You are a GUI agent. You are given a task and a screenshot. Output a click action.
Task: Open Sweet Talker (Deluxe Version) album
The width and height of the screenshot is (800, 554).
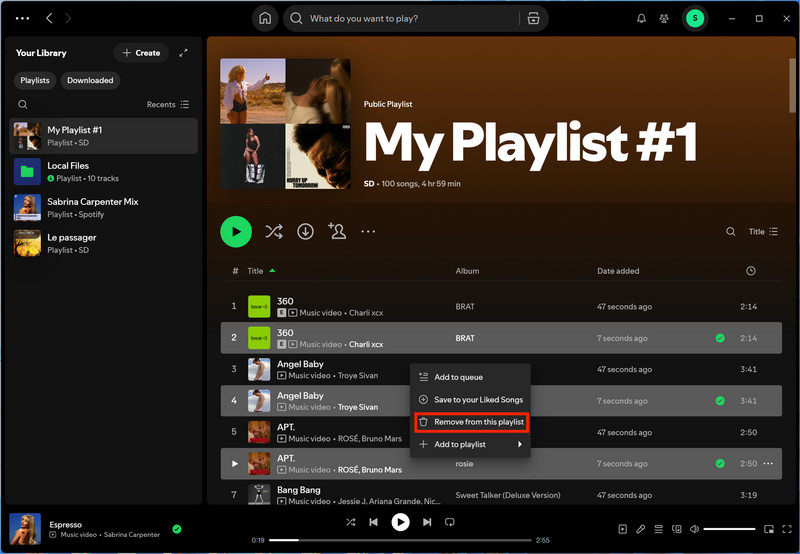[508, 495]
